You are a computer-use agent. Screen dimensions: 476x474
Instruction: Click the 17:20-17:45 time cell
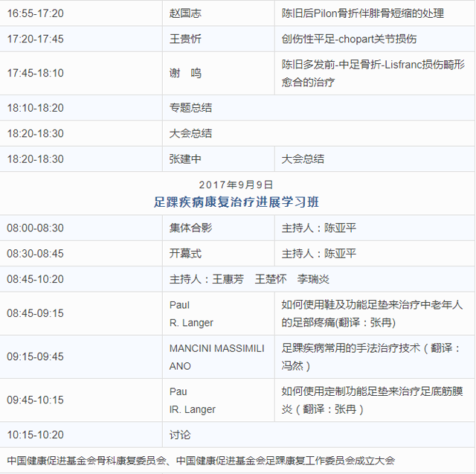[x=36, y=39]
